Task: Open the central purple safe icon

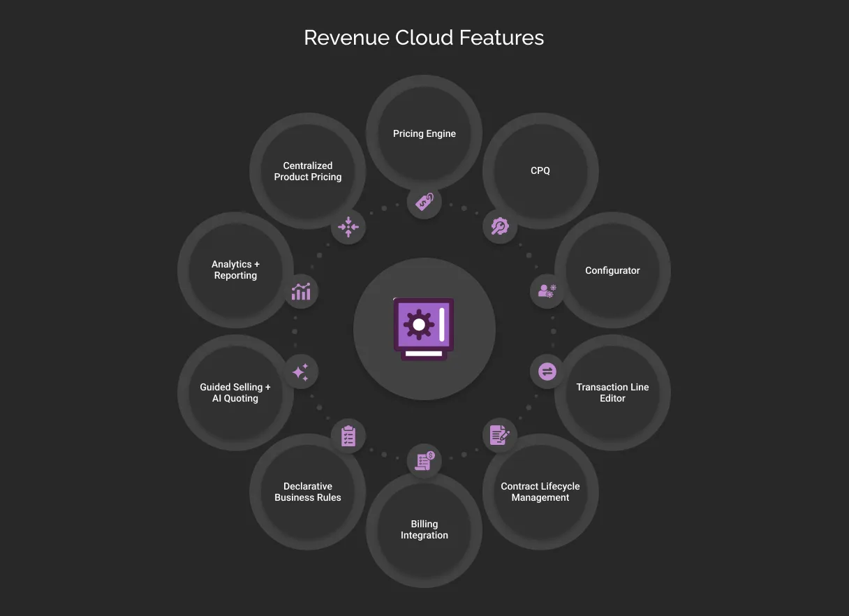Action: [424, 328]
